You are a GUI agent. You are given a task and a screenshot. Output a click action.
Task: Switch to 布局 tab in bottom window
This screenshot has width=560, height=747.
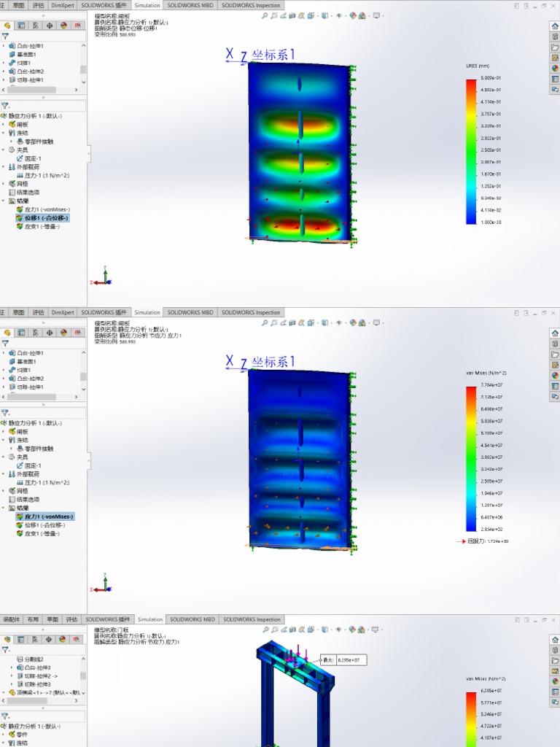coord(33,619)
